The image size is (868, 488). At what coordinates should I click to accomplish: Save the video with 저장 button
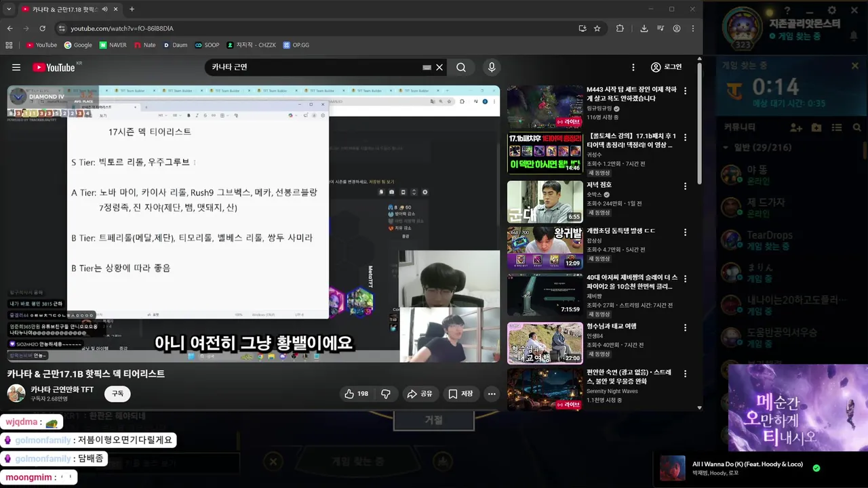tap(460, 394)
